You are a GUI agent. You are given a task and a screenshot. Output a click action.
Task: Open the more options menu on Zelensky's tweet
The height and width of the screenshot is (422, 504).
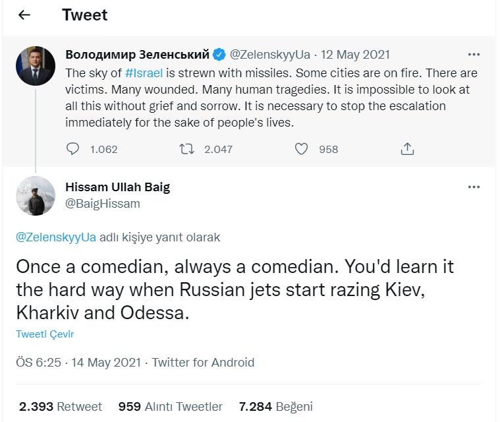(x=474, y=55)
